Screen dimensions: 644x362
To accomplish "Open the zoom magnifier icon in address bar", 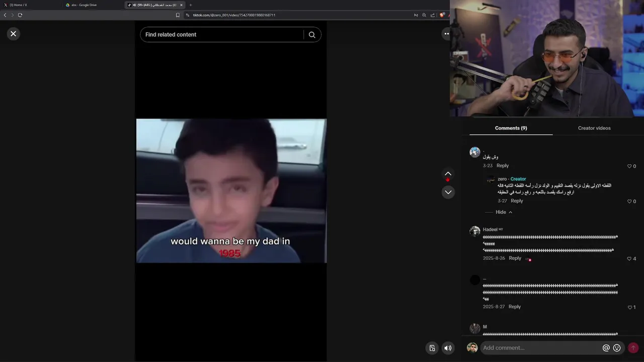I will pos(424,15).
